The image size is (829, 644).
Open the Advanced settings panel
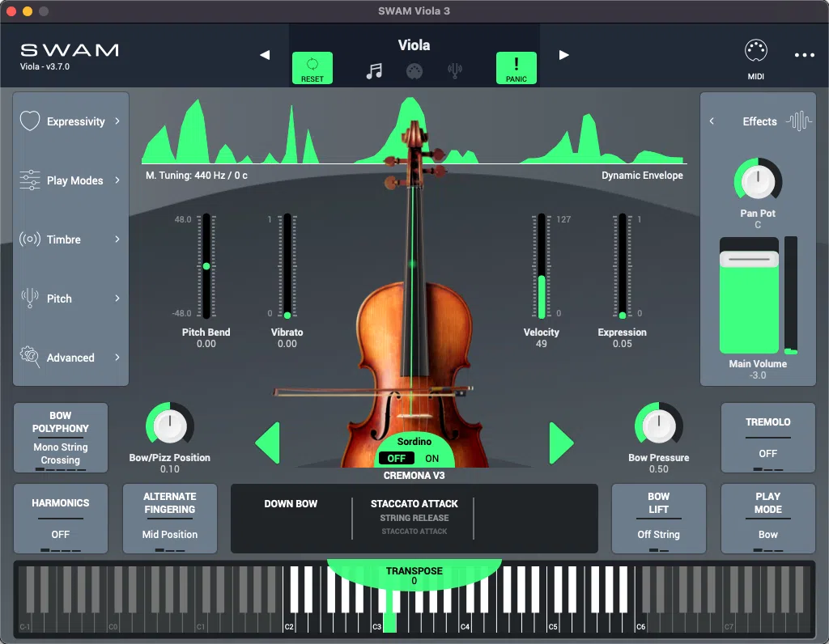[x=69, y=358]
